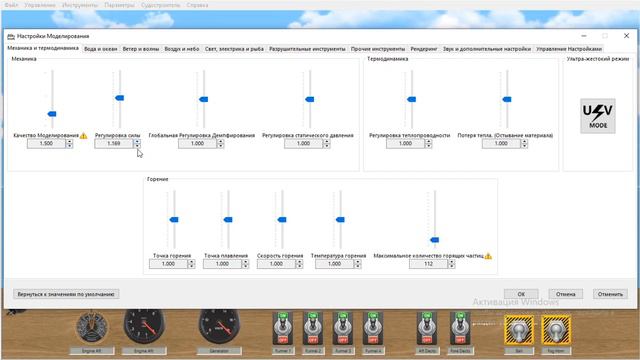
Task: Select the Управление Настройками tab
Action: point(569,49)
